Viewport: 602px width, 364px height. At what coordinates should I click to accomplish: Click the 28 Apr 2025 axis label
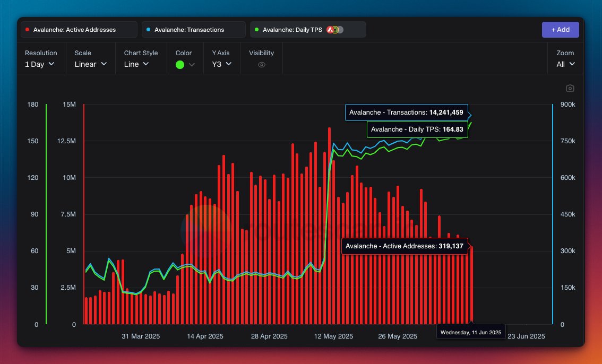(x=269, y=336)
